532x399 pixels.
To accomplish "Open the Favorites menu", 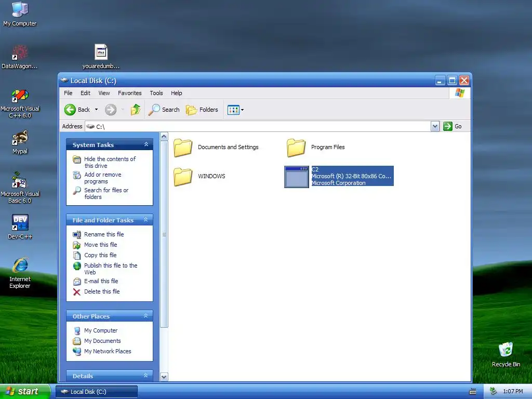I will click(x=129, y=93).
